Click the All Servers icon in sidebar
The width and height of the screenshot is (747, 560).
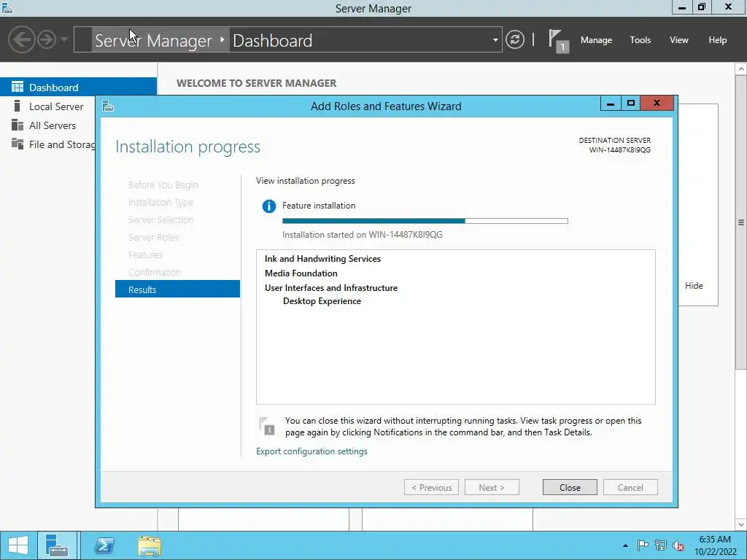tap(18, 125)
